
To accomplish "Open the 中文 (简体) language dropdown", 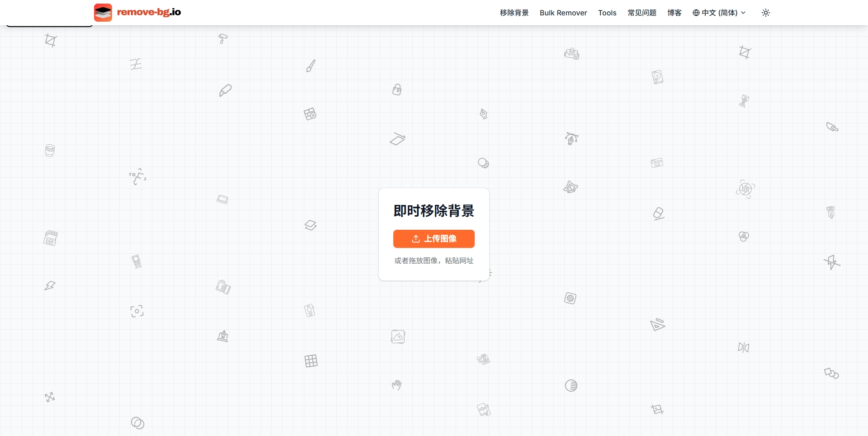I will click(719, 13).
